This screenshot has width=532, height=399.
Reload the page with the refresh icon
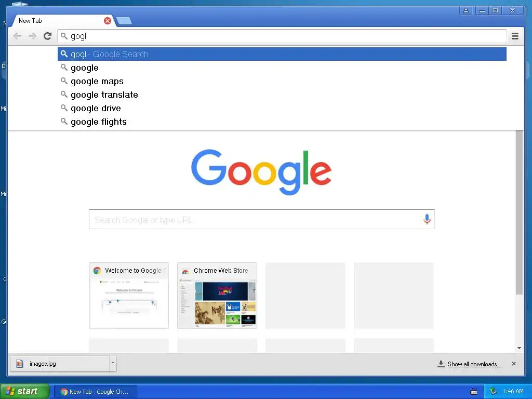(x=47, y=36)
